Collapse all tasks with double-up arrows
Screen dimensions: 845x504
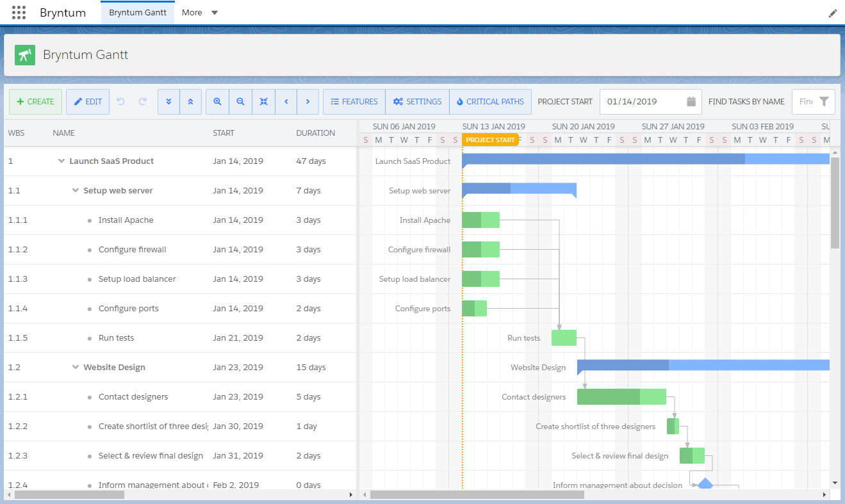tap(191, 101)
